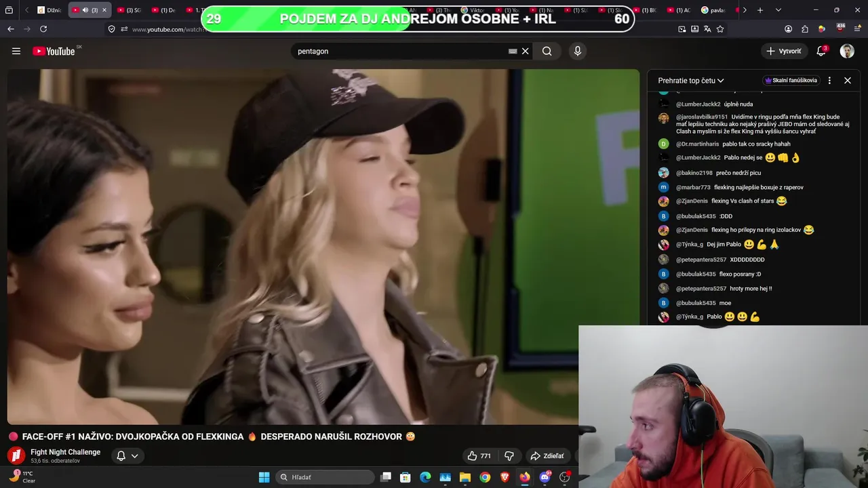
Task: Start voice search with the microphone
Action: (x=578, y=51)
